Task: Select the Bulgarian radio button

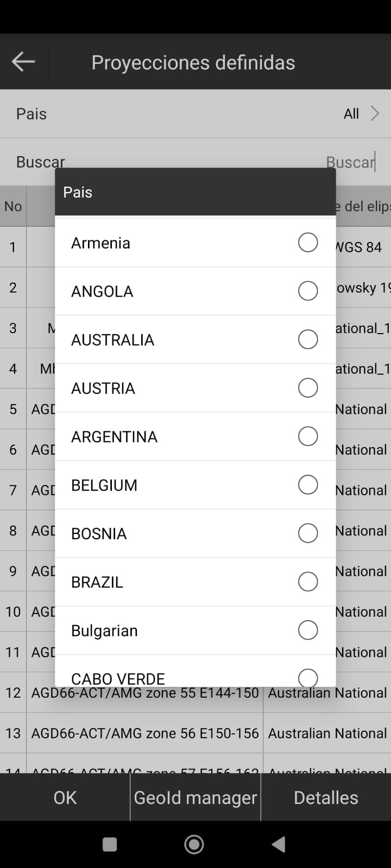Action: pos(308,630)
